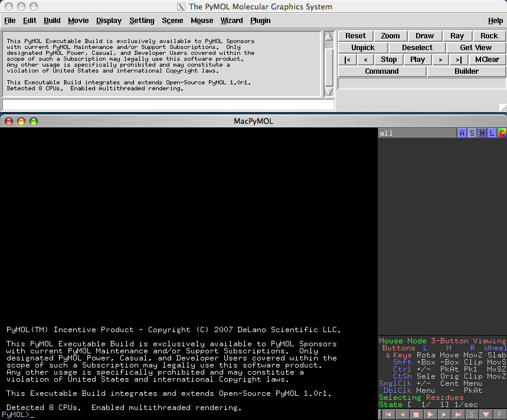Open the 'C' color menu for all
This screenshot has width=507, height=420.
point(502,133)
